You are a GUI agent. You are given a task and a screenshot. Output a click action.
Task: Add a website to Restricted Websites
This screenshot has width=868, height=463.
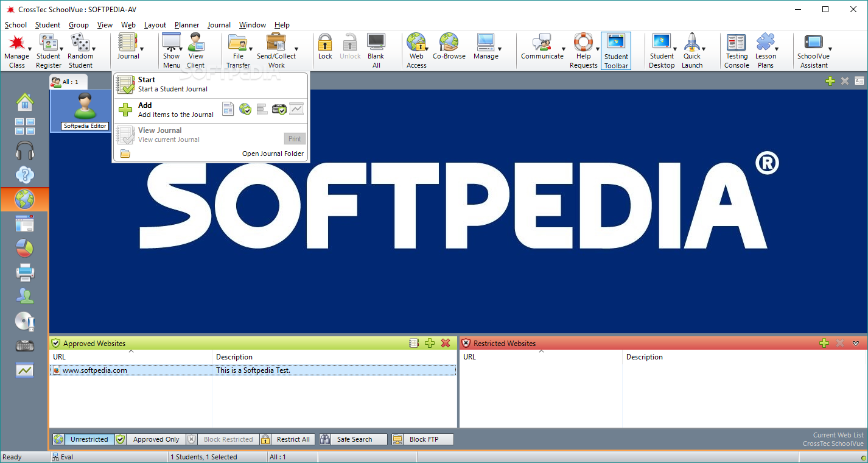point(824,343)
